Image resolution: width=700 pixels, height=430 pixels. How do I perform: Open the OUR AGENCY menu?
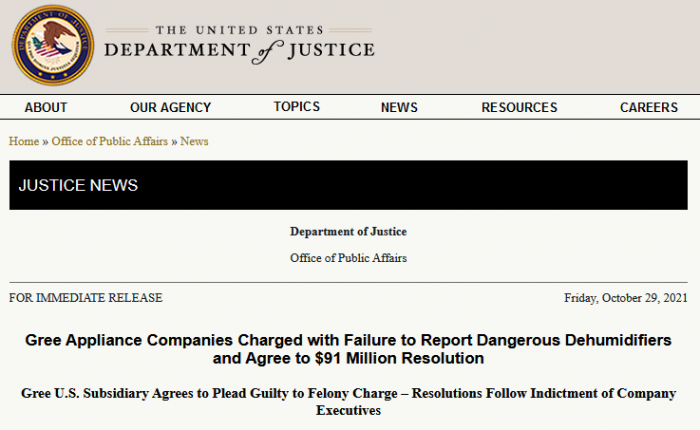click(x=170, y=108)
